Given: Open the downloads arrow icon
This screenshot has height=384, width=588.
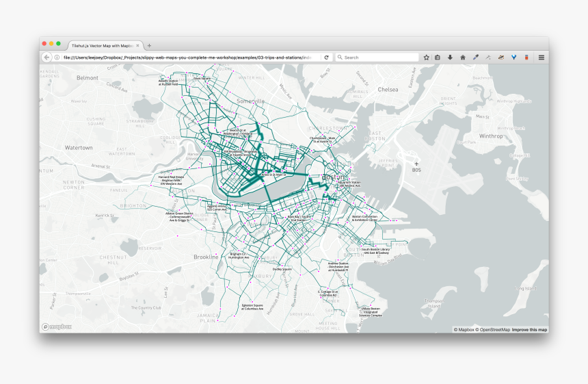Looking at the screenshot, I should tap(450, 57).
